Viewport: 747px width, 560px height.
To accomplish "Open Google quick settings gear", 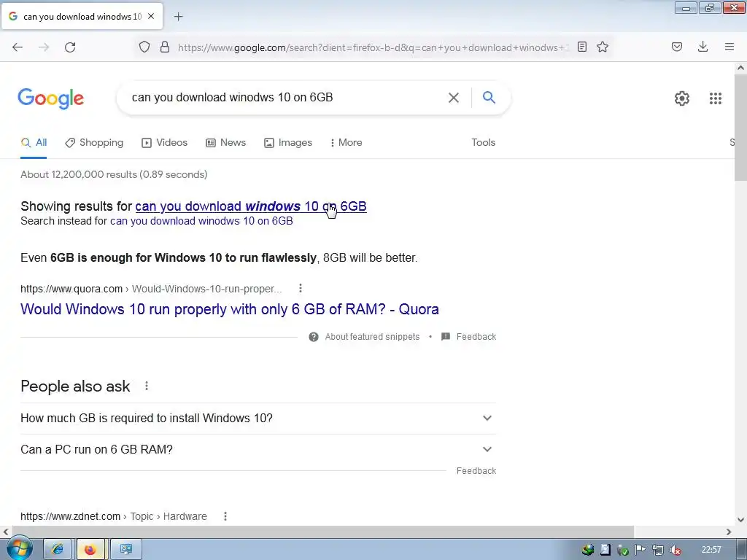I will click(x=682, y=98).
